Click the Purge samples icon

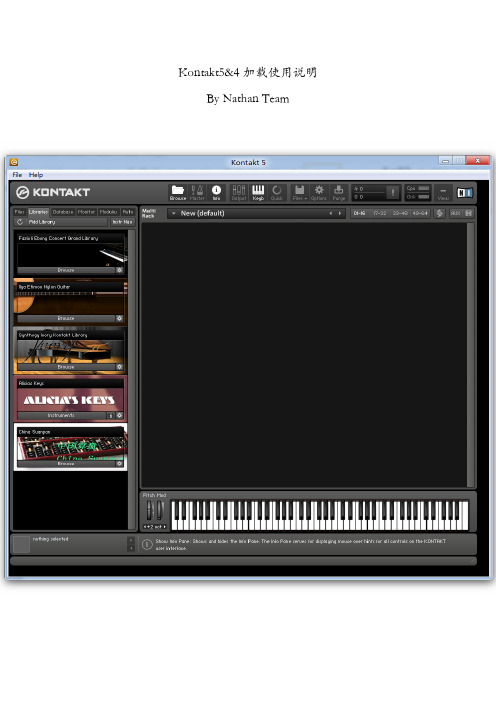pyautogui.click(x=339, y=193)
